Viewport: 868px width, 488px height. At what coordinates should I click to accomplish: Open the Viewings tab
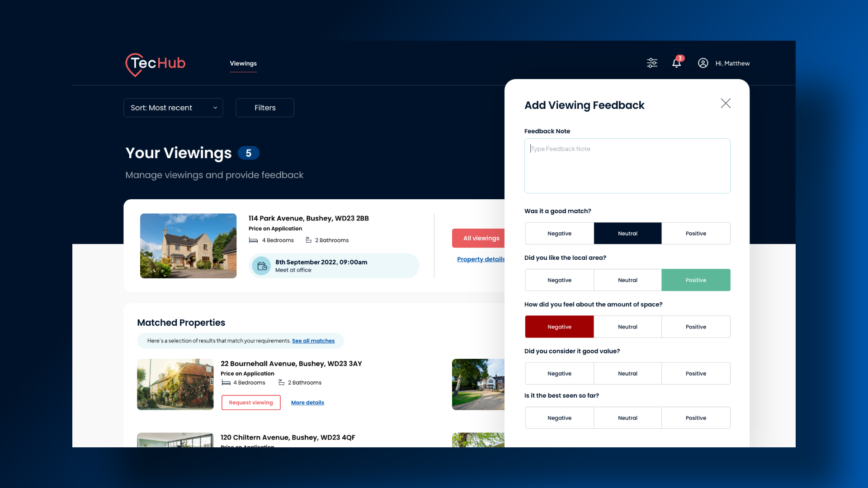pyautogui.click(x=243, y=63)
